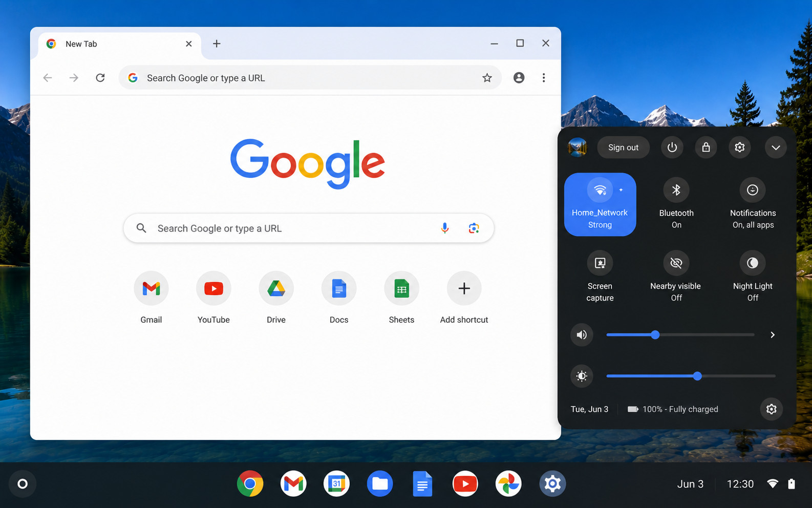
Task: Mute the volume with the speaker icon
Action: pyautogui.click(x=582, y=335)
